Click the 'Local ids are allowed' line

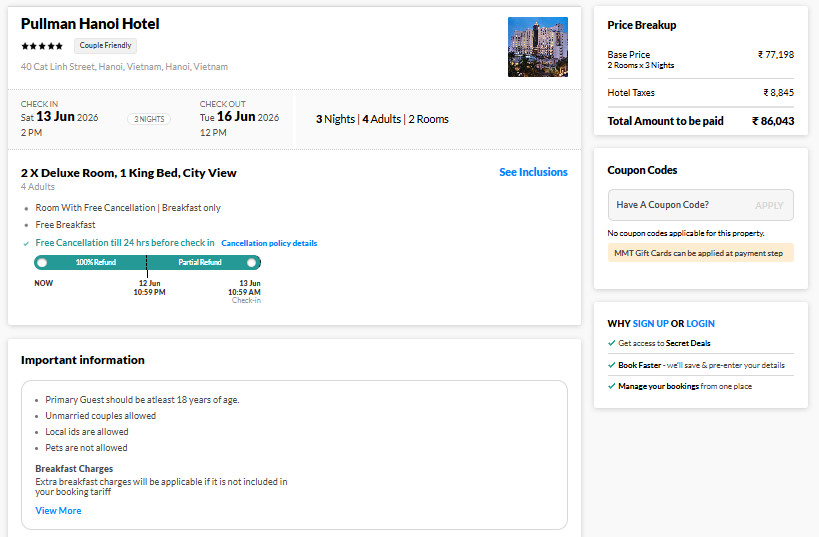[x=87, y=432]
